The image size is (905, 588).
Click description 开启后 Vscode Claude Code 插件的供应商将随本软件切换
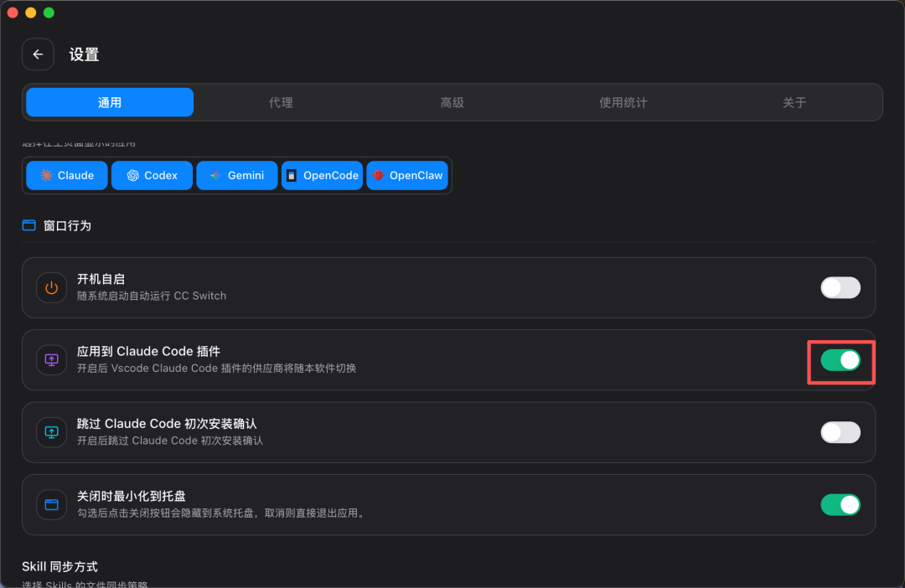point(217,369)
